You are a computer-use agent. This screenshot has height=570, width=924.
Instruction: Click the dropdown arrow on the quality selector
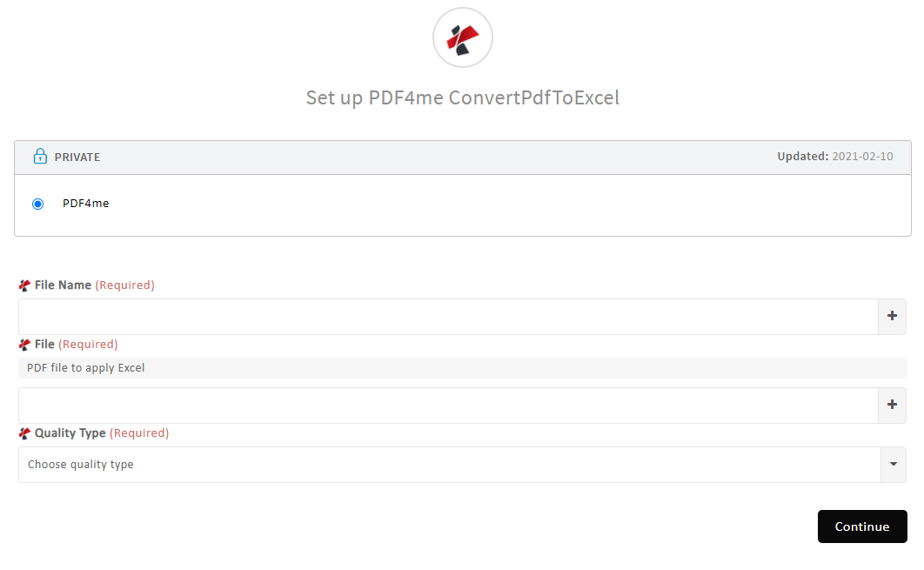click(893, 464)
